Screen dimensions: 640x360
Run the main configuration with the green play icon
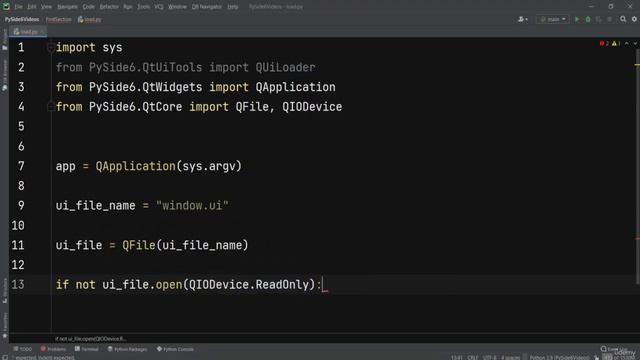point(577,19)
